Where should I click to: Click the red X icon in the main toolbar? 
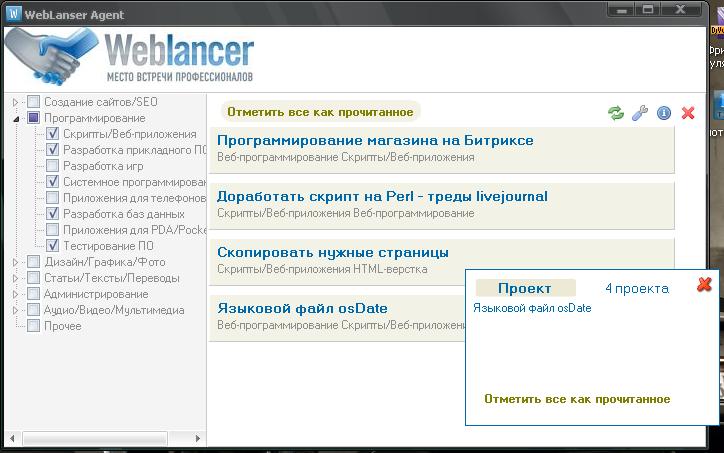[x=688, y=113]
